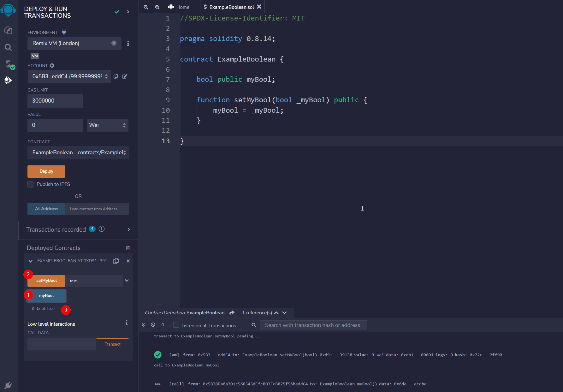Click the setMyBool argument input field

click(x=94, y=281)
